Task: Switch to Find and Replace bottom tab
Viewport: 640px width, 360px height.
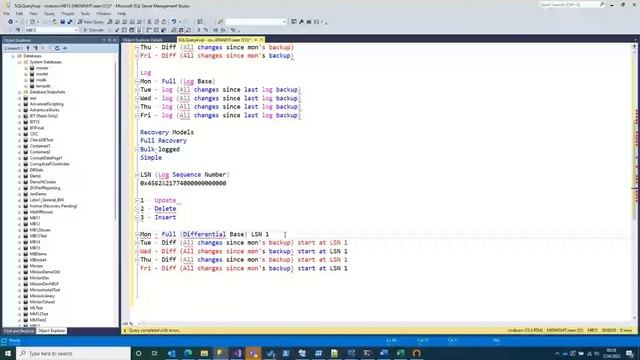Action: point(19,331)
